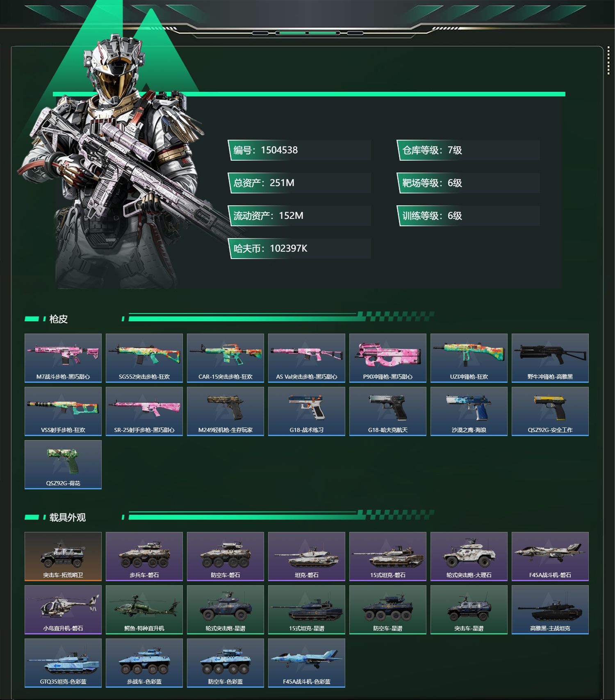Click 靶场等级:6级 label

coord(468,183)
